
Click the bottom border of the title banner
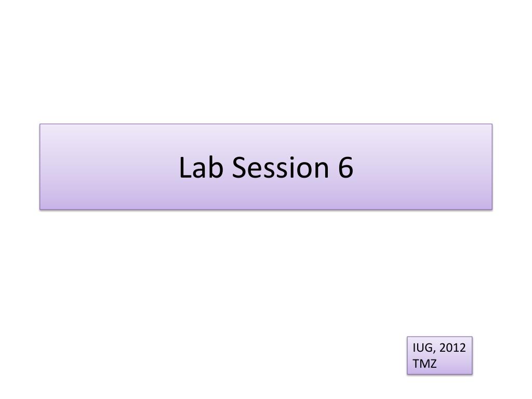click(x=266, y=209)
